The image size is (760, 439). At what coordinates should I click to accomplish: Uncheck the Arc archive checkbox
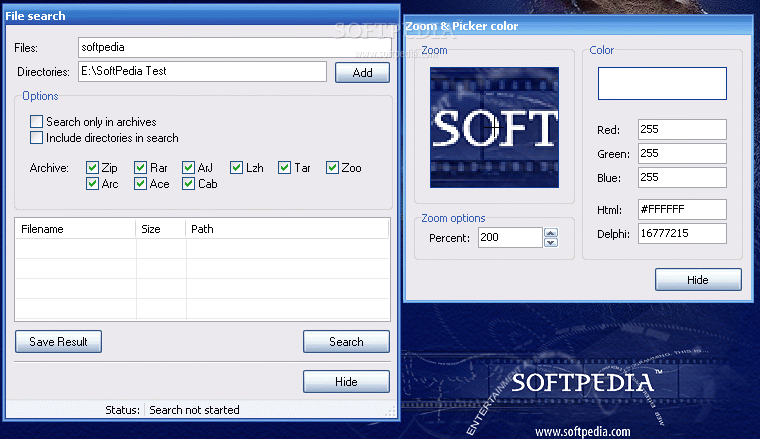(92, 184)
